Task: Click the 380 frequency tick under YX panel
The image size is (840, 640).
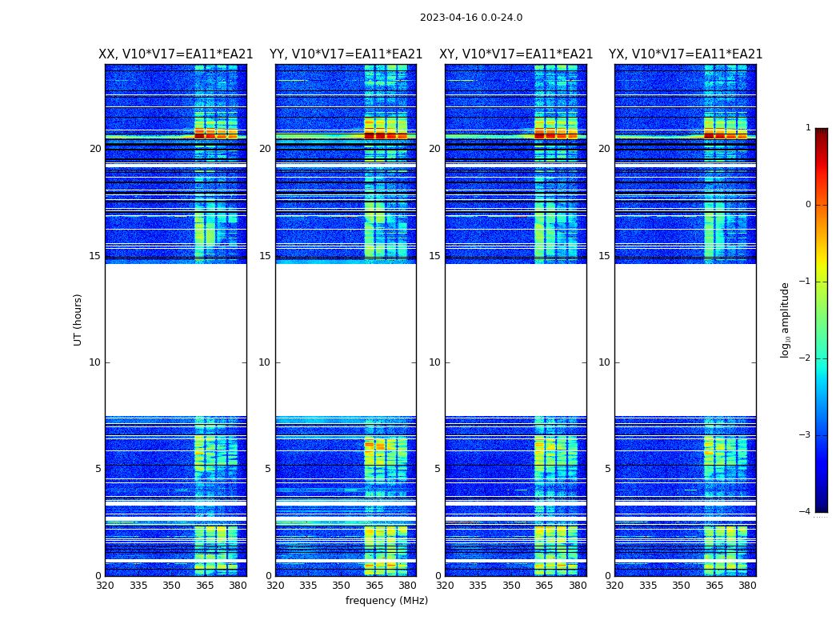Action: [x=747, y=586]
